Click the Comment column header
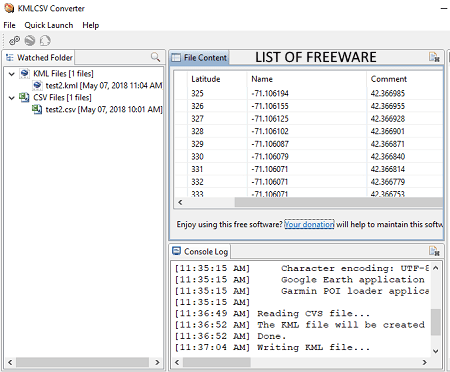The height and width of the screenshot is (372, 450). [405, 79]
